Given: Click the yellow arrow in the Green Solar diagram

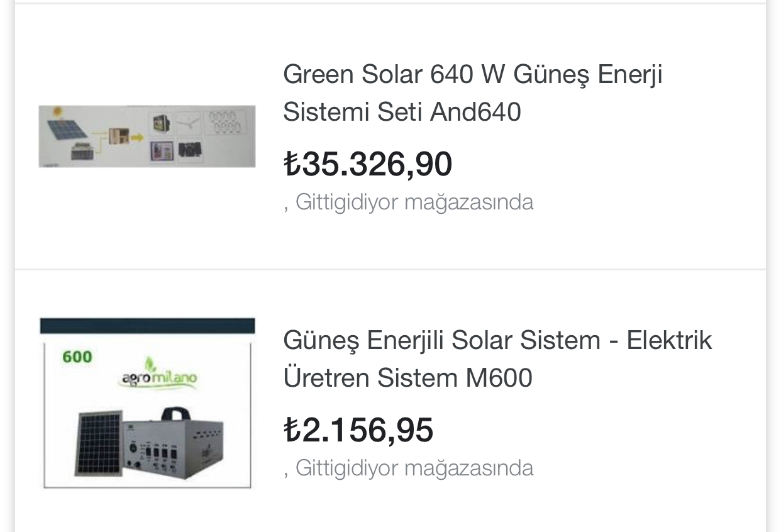Looking at the screenshot, I should (136, 137).
